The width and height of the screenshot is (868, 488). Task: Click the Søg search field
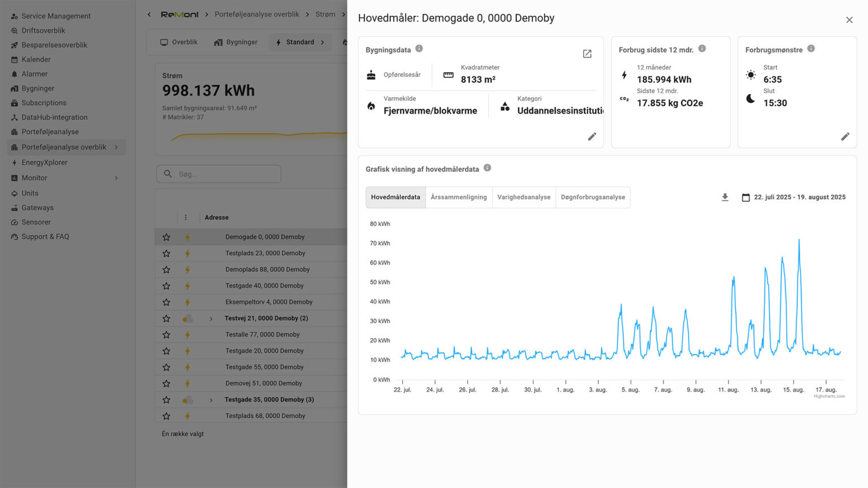click(226, 174)
